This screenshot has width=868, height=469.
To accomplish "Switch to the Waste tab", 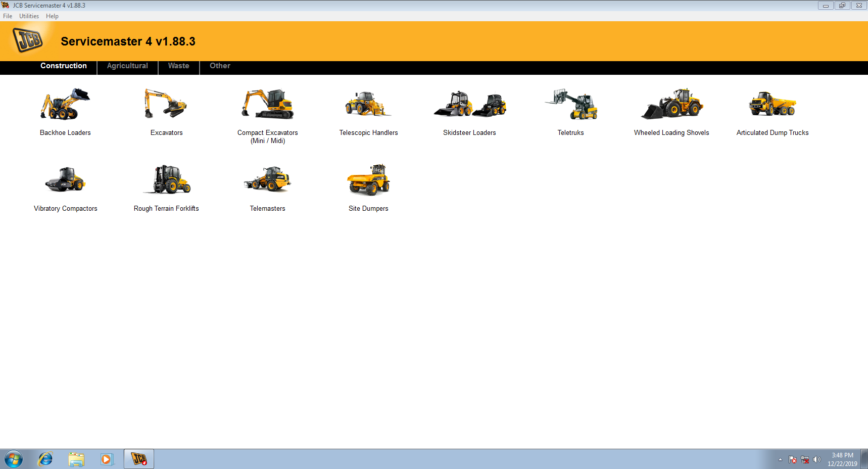I will (179, 66).
